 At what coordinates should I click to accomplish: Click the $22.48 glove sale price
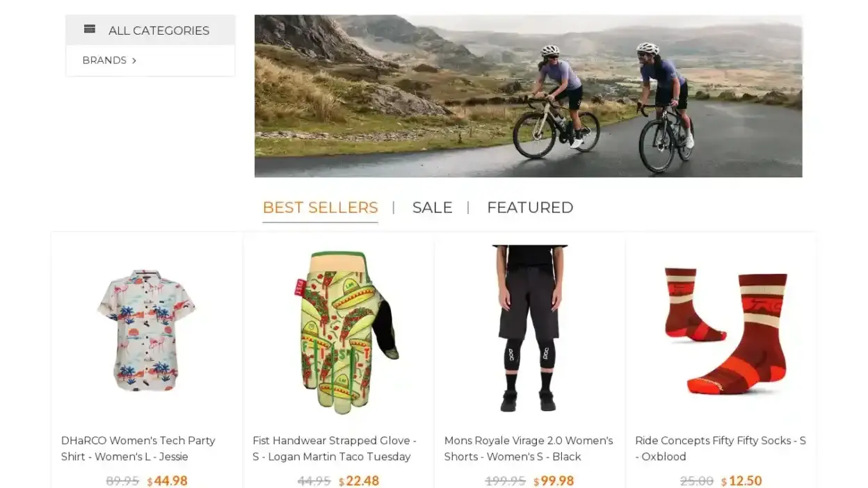[359, 480]
